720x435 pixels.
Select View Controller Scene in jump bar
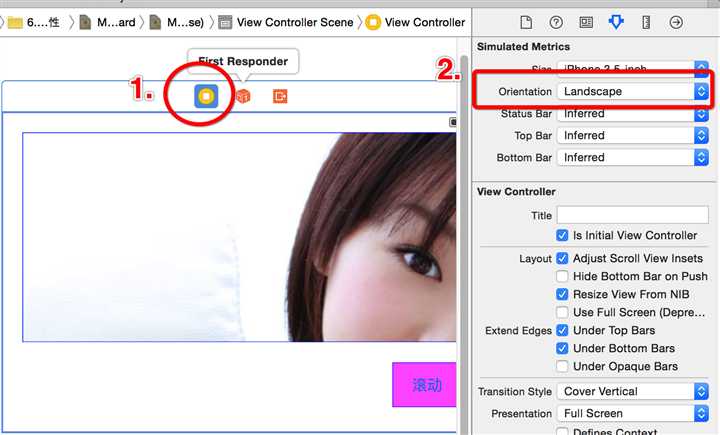(x=286, y=22)
